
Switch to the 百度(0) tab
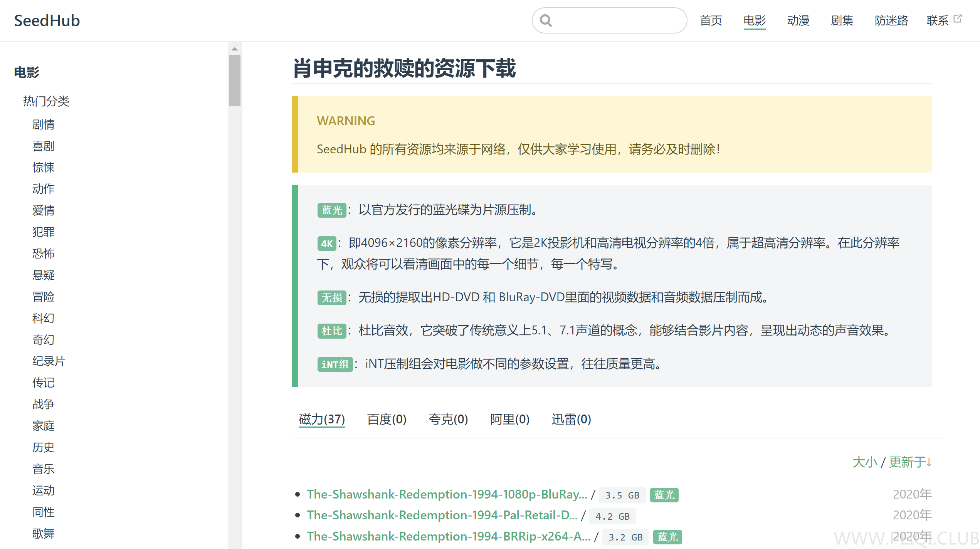tap(387, 419)
